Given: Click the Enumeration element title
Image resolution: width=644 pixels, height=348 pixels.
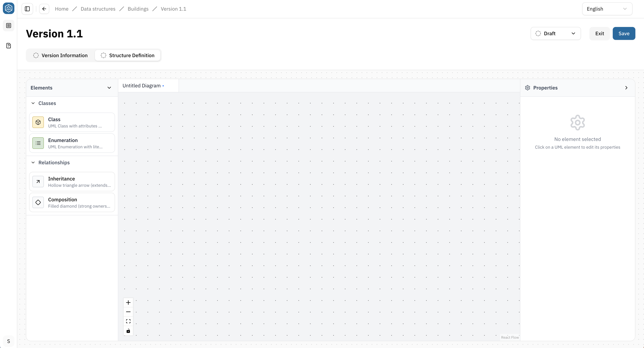Looking at the screenshot, I should point(63,140).
